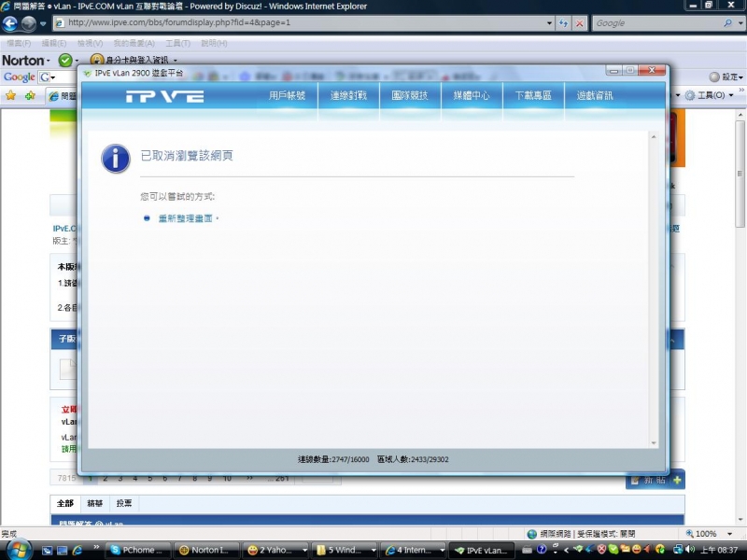Open 遊戲資訊 tab in IPvE platform
The width and height of the screenshot is (747, 560).
(595, 95)
